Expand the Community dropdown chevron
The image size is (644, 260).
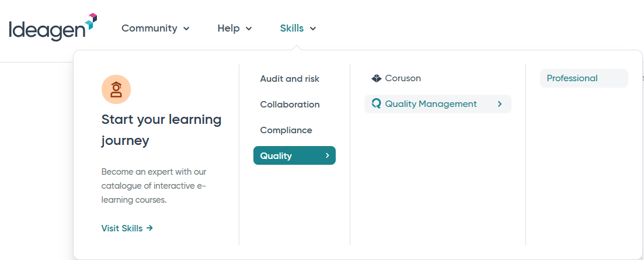point(186,29)
